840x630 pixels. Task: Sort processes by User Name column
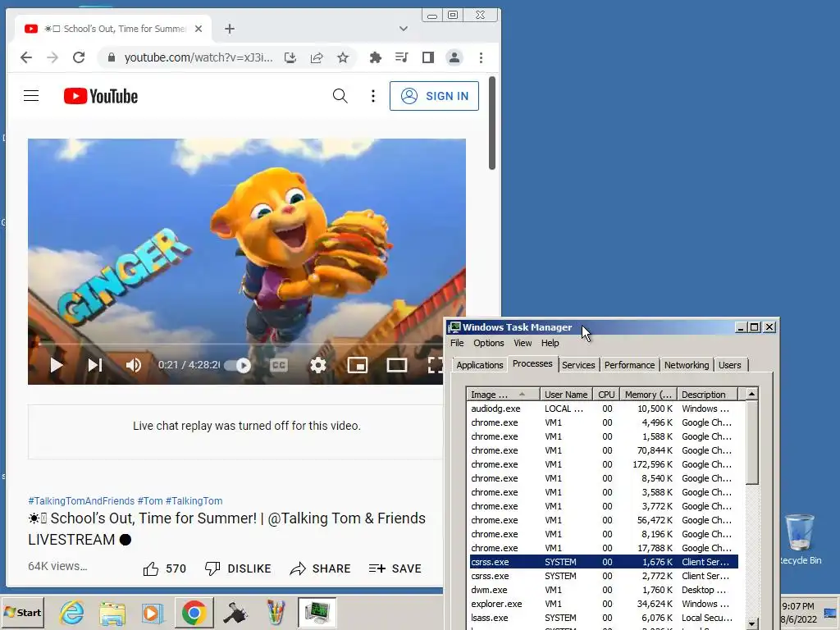[x=566, y=395]
